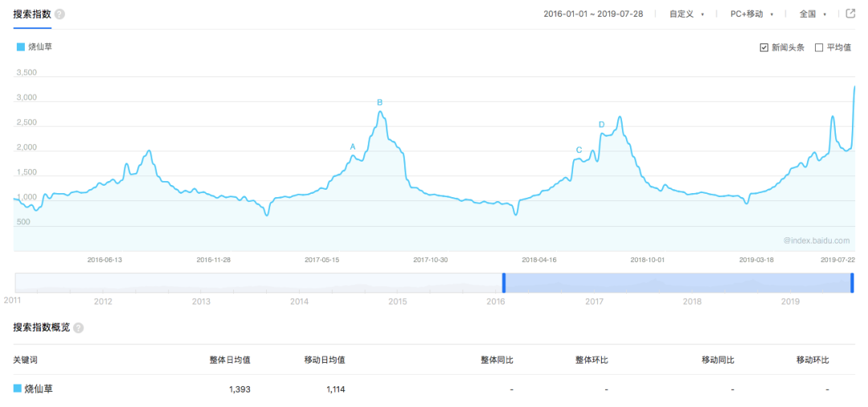This screenshot has height=407, width=868.
Task: Click the export/share icon at top right
Action: [851, 14]
